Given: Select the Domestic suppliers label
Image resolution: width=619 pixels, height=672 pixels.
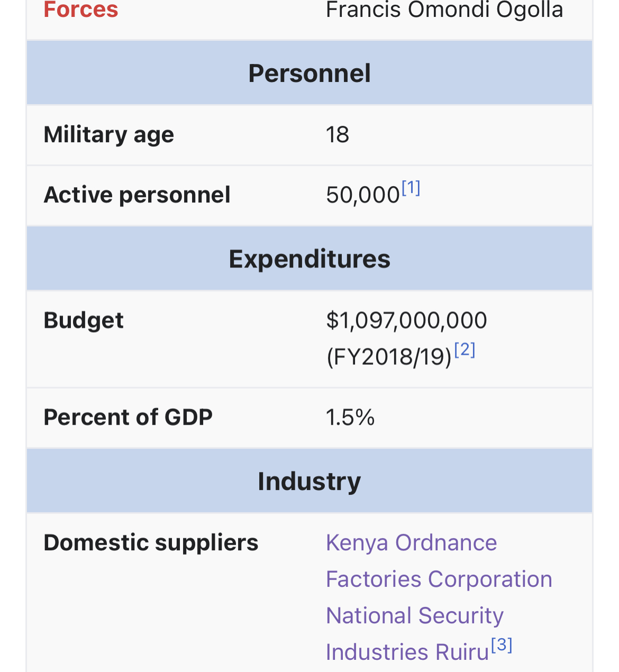Looking at the screenshot, I should [151, 542].
